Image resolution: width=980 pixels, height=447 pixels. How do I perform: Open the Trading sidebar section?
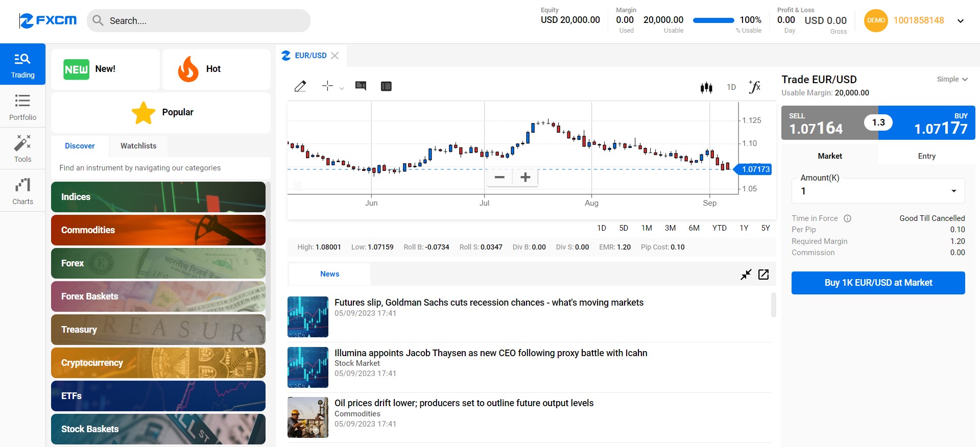click(x=22, y=64)
